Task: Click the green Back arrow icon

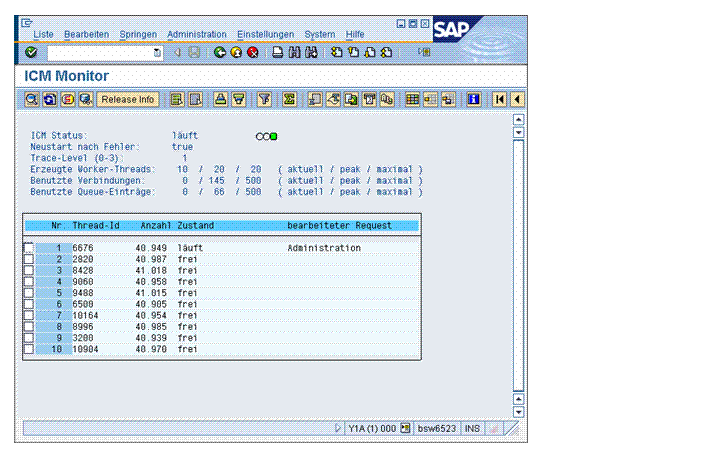Action: coord(220,52)
